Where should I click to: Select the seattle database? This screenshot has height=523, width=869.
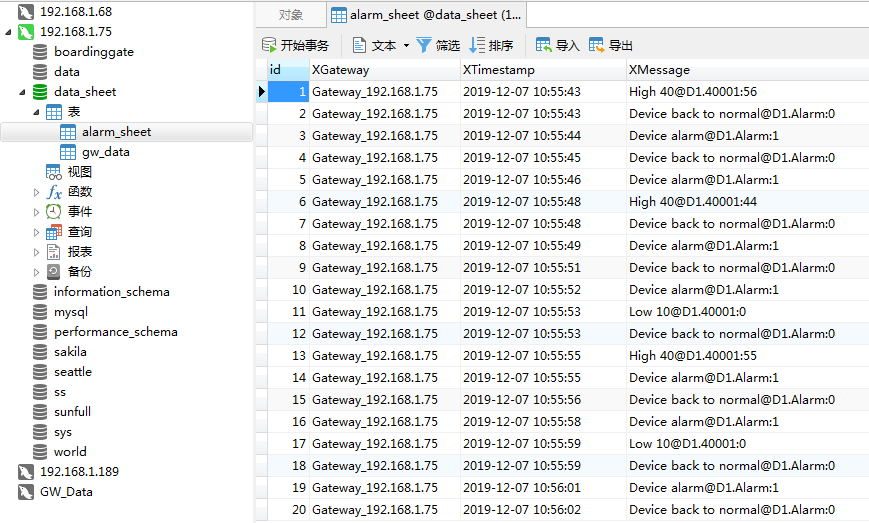[73, 372]
